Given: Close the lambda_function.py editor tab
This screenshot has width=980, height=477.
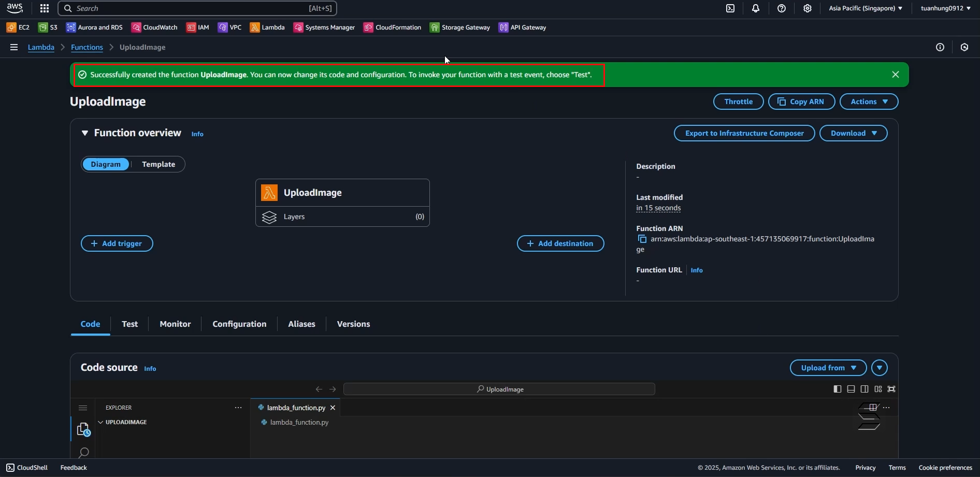Looking at the screenshot, I should pos(333,408).
